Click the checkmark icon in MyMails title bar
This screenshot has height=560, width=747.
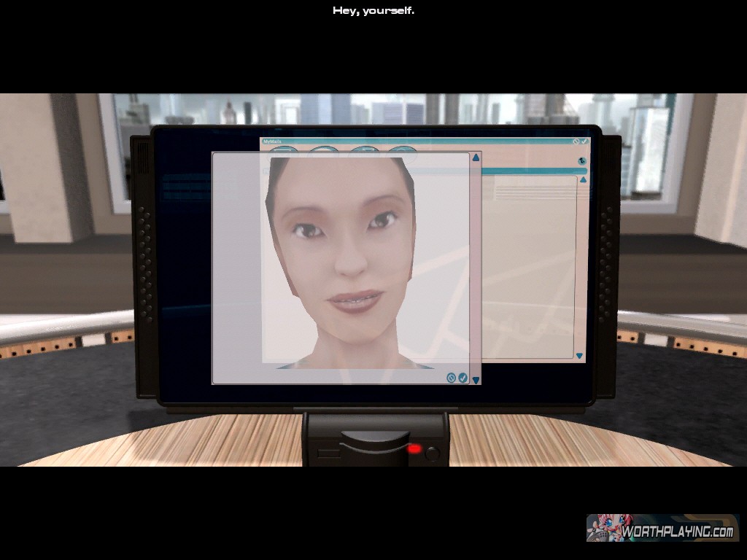(584, 141)
